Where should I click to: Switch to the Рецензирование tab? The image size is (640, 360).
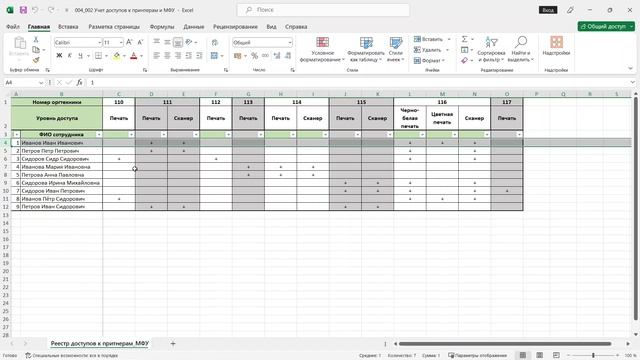[235, 27]
